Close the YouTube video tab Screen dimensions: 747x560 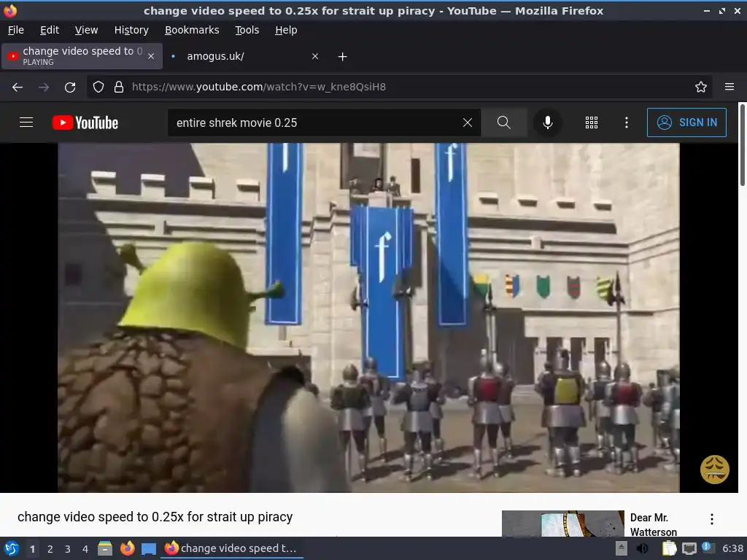click(151, 56)
